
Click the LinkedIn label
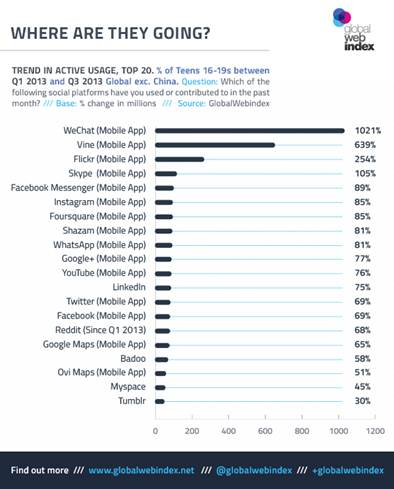129,287
